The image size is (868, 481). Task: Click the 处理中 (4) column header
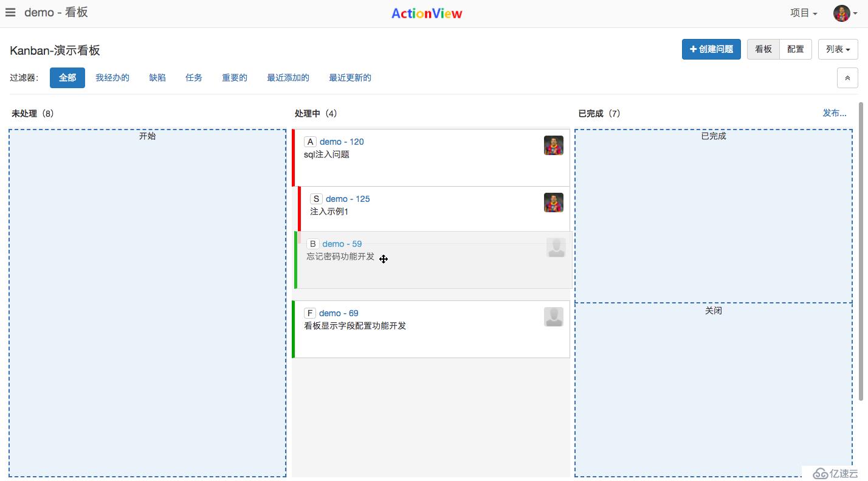(316, 113)
